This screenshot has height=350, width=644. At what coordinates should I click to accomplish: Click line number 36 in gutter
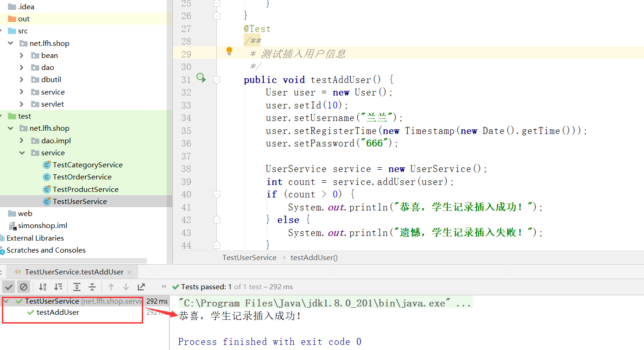(x=186, y=144)
